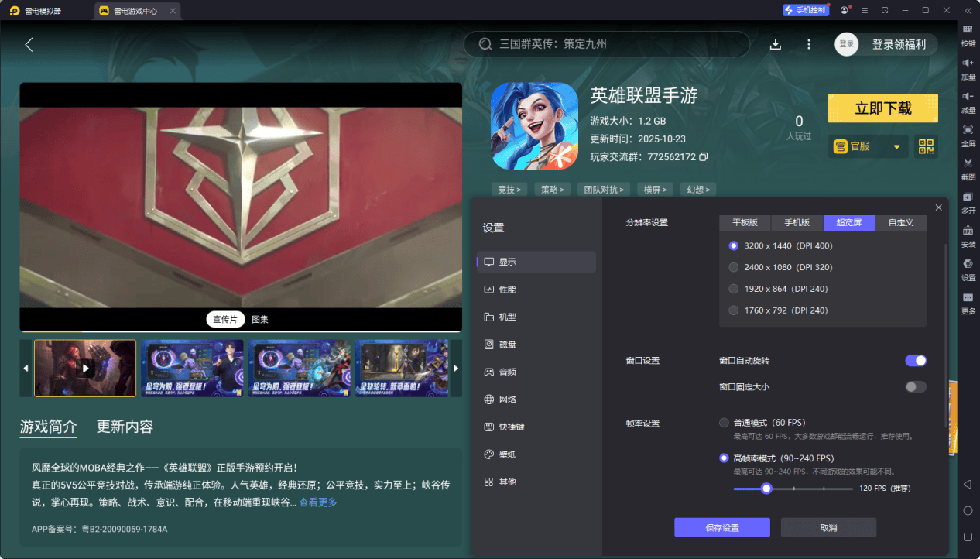
Task: Switch to 网络 network settings
Action: [507, 399]
